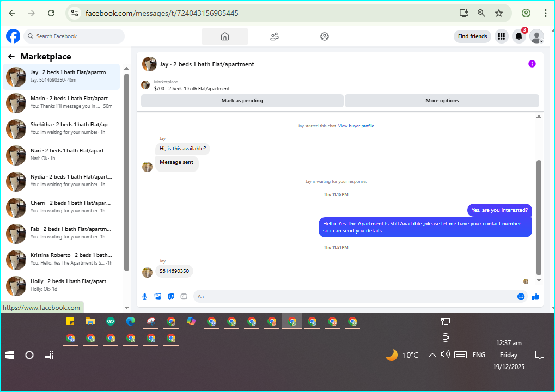Click the choose sticker icon
Screen dimensions: 555x392
171,297
